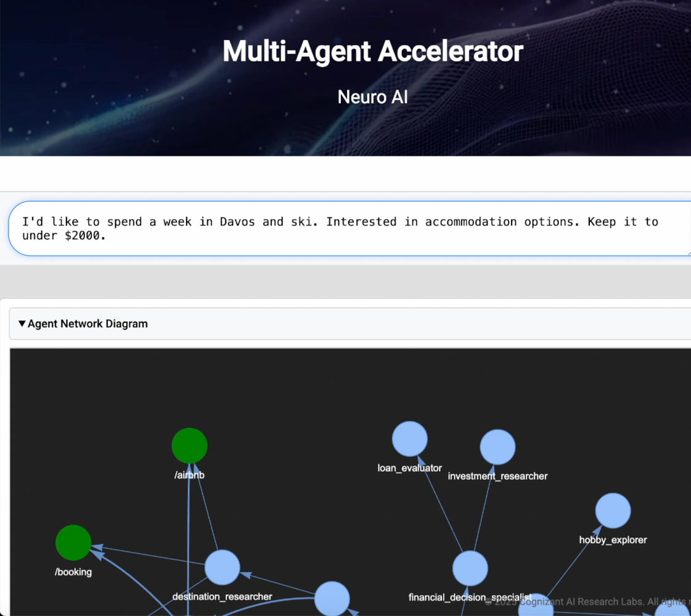
Task: Click the loan_evaluator agent node
Action: pyautogui.click(x=409, y=437)
